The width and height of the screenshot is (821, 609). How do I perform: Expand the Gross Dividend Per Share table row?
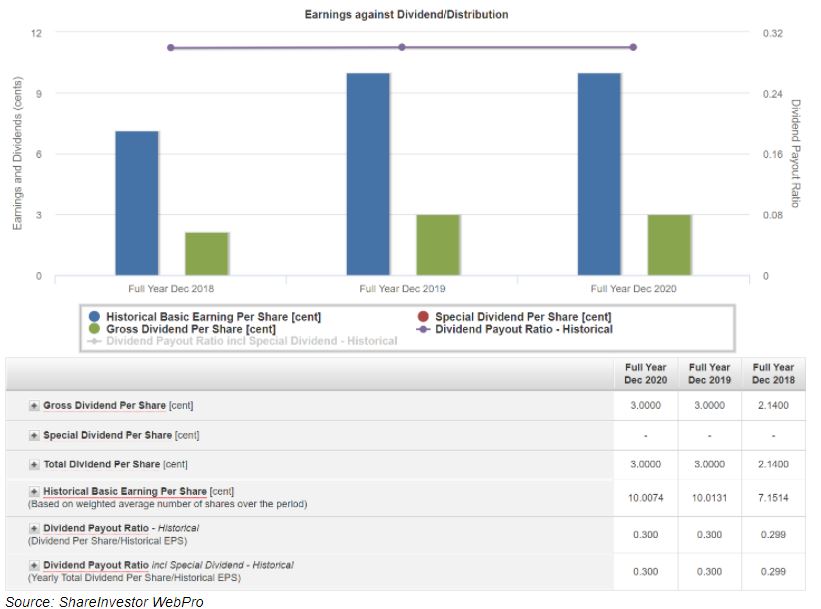(x=34, y=406)
